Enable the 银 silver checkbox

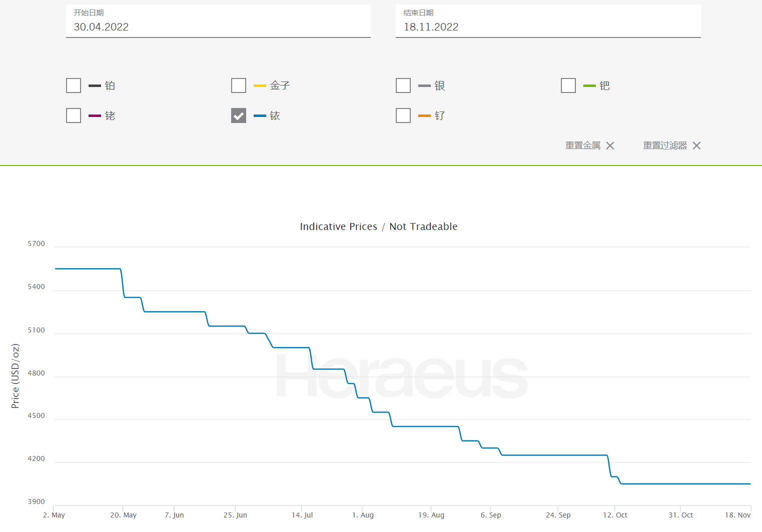(x=403, y=85)
